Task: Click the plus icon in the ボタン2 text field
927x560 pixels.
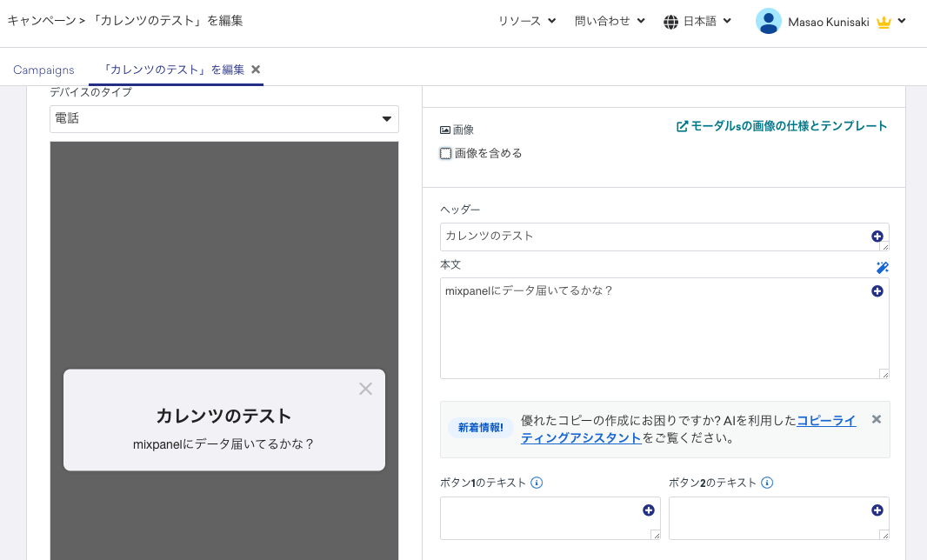Action: pyautogui.click(x=877, y=509)
